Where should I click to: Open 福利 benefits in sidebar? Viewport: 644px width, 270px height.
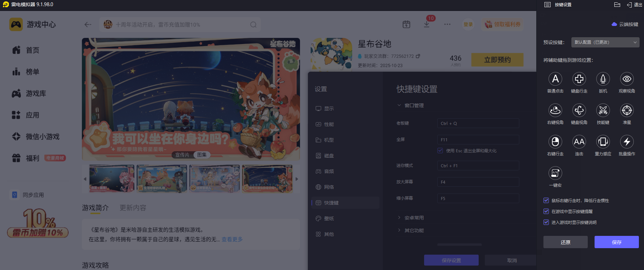pos(26,158)
